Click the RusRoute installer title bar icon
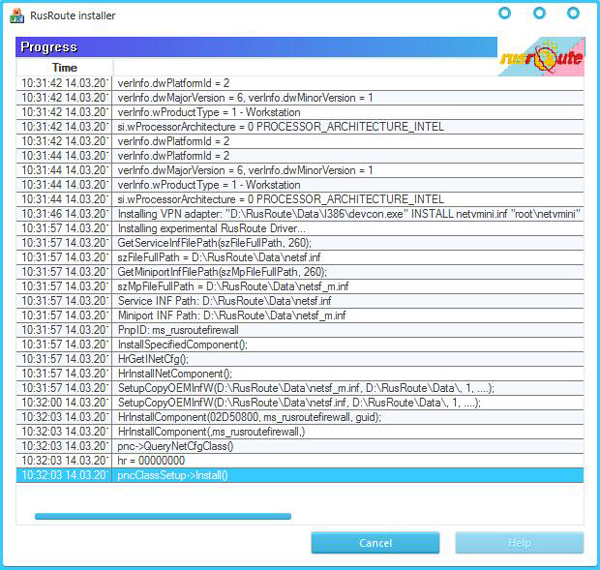The height and width of the screenshot is (570, 600). (17, 16)
